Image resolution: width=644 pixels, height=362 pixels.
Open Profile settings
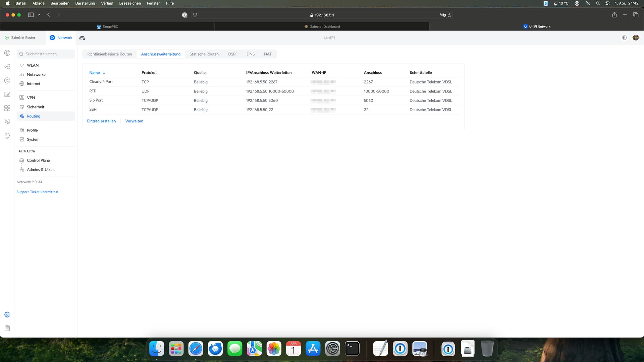(x=46, y=130)
